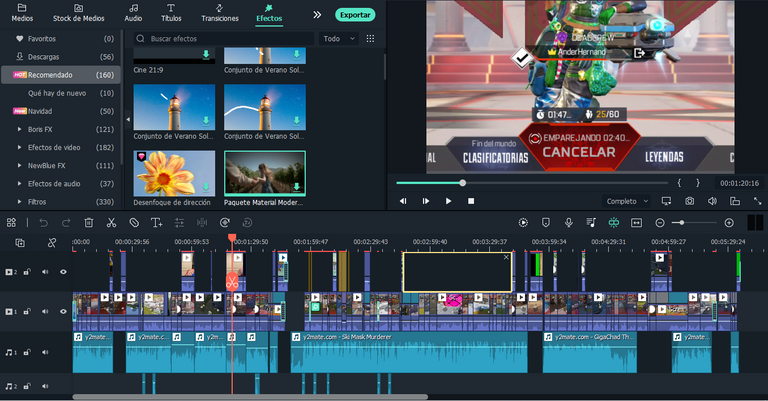Mute audio track 1
768x401 pixels.
pyautogui.click(x=45, y=352)
